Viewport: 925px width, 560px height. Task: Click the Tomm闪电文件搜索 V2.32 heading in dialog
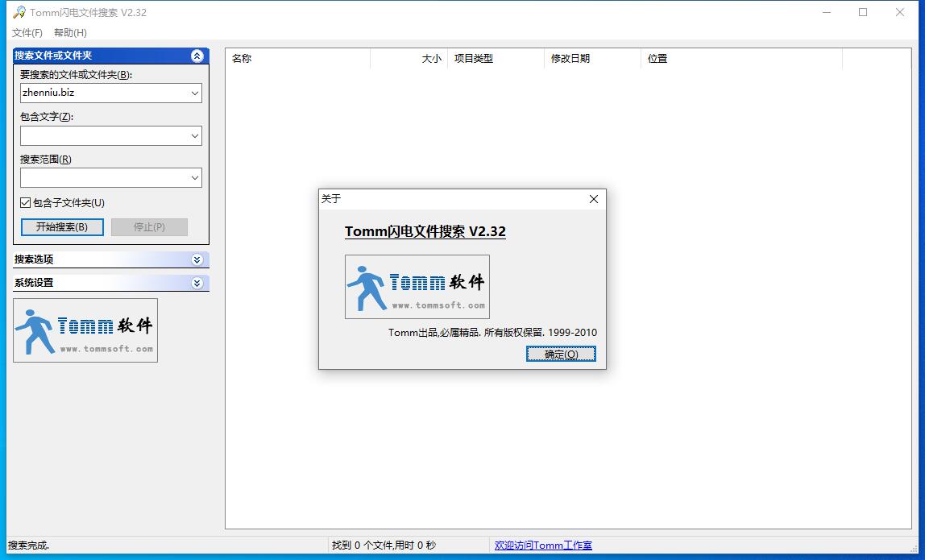tap(425, 231)
